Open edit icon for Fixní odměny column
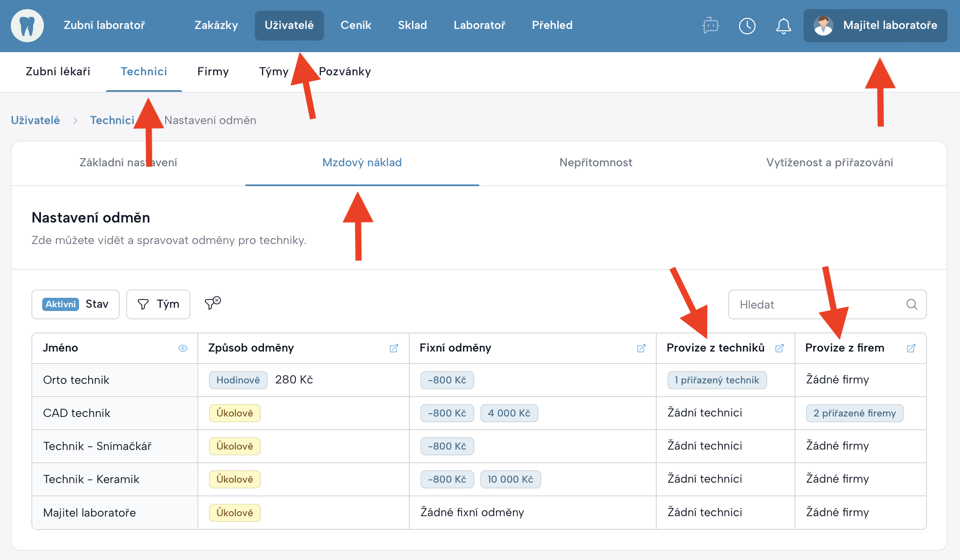 [x=641, y=348]
